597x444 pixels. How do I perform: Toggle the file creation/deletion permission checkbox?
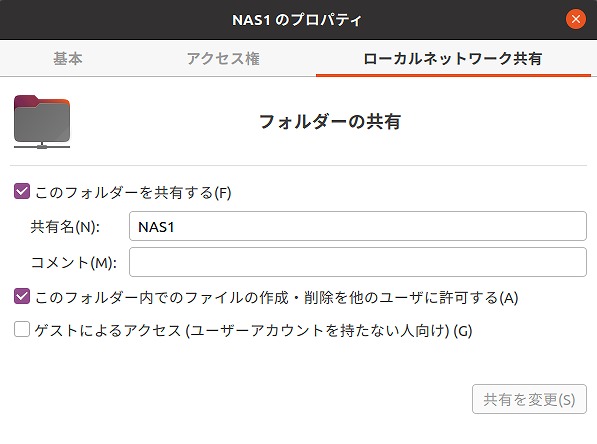pos(22,296)
